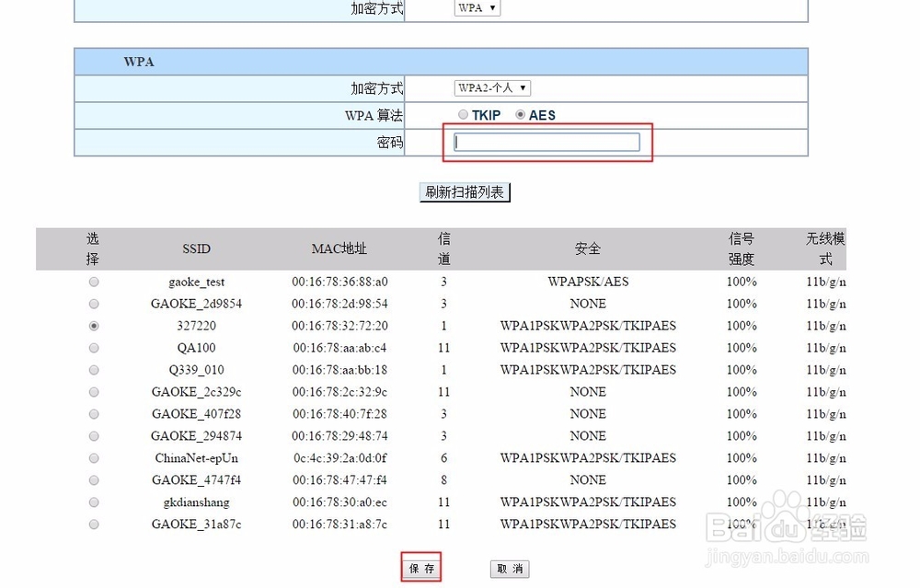Select the GAOKE_2c329c network
Screen dimensions: 920x588
pyautogui.click(x=93, y=392)
